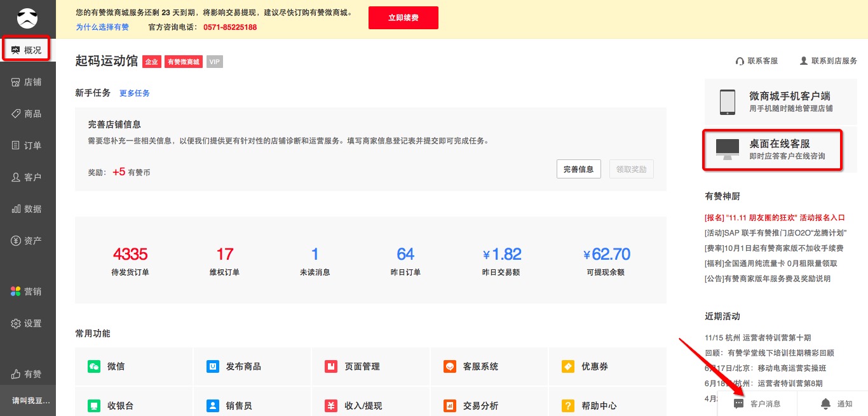The height and width of the screenshot is (416, 868).
Task: Click the 4335 待发货订单 stat
Action: coord(130,261)
